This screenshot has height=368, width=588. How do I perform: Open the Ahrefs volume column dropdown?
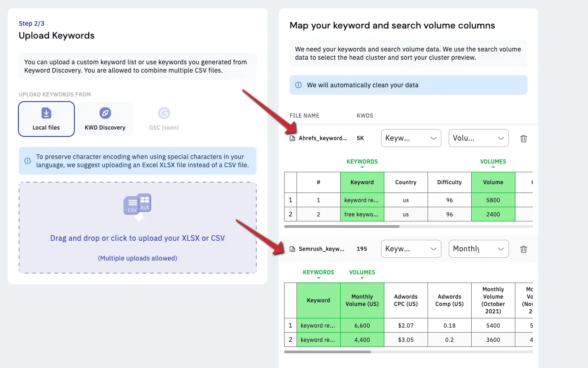pos(479,138)
